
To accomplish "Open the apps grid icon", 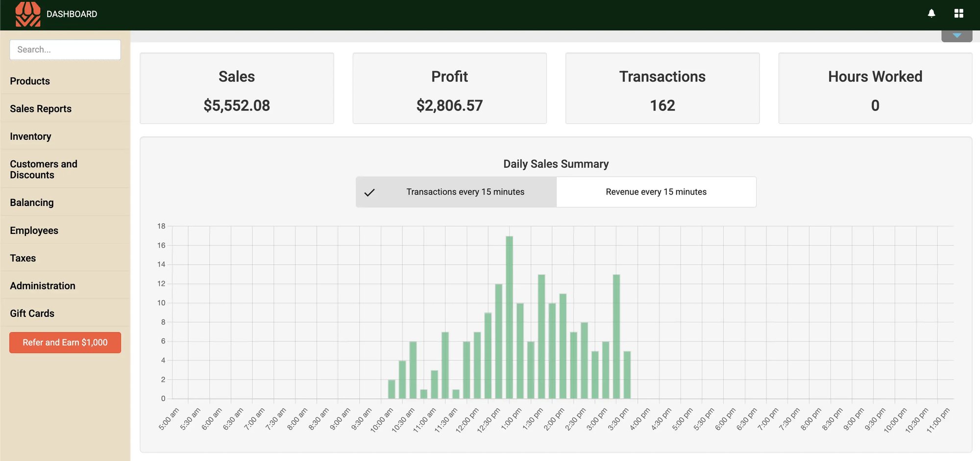I will 958,14.
